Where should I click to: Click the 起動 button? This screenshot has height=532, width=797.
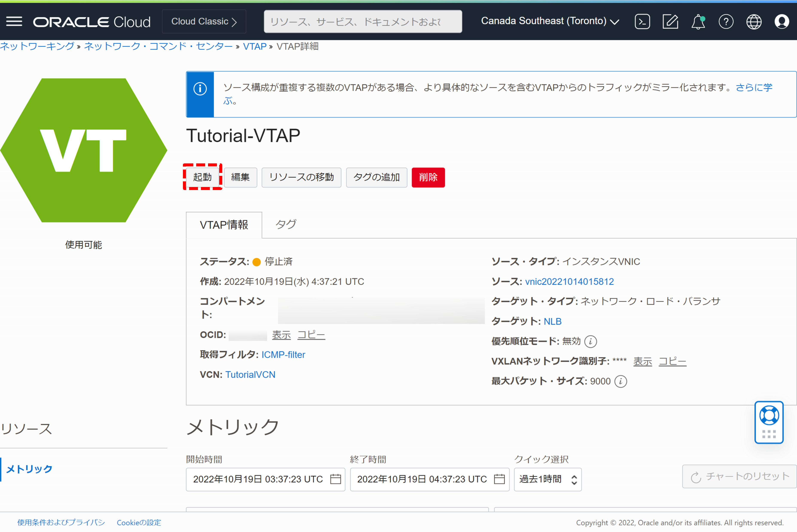[x=202, y=177]
